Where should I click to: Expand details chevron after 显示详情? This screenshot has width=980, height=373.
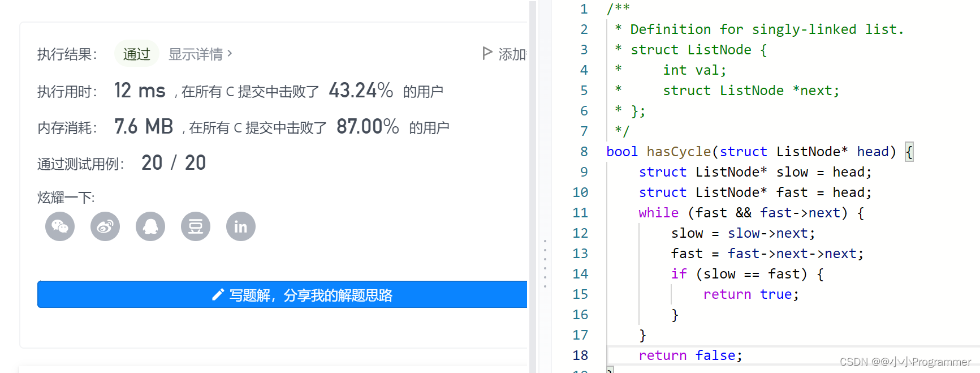point(230,54)
